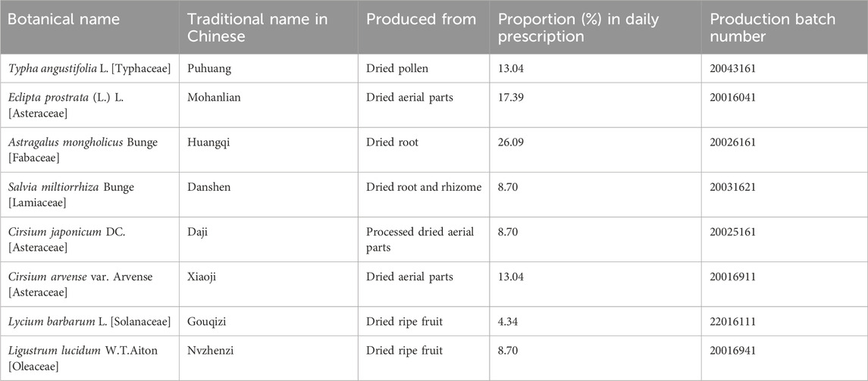Select the Traditional name in Chinese header
The image size is (868, 381).
(x=258, y=28)
